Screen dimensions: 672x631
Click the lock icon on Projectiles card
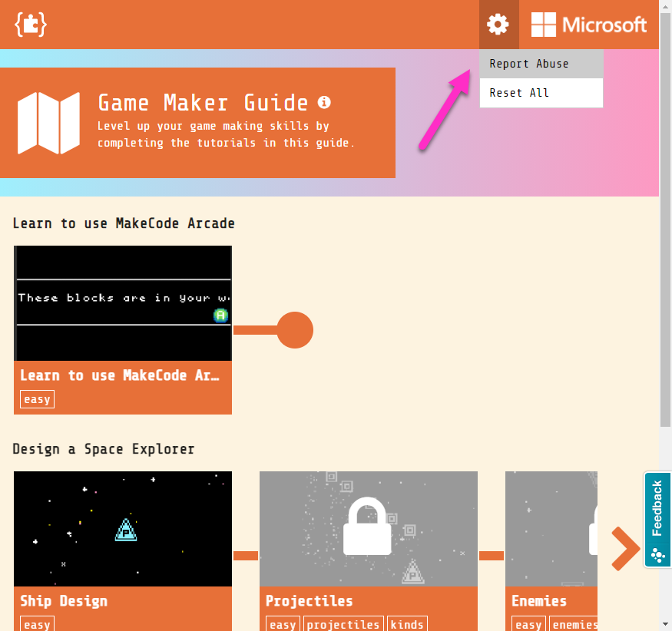click(367, 526)
